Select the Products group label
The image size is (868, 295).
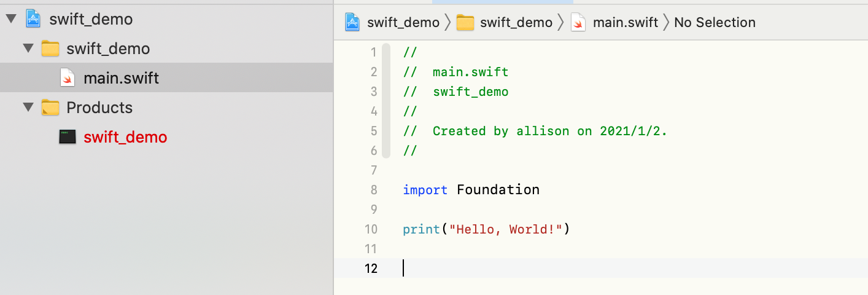(x=99, y=108)
